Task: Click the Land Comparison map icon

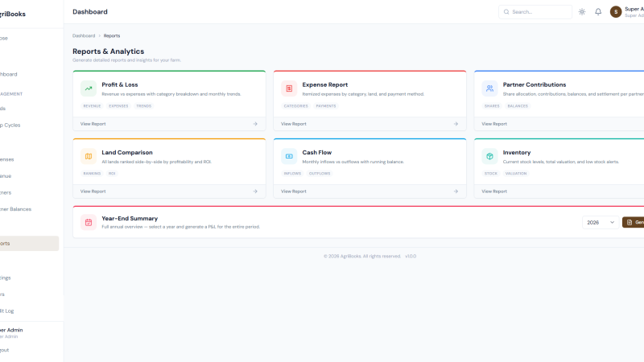Action: (89, 156)
